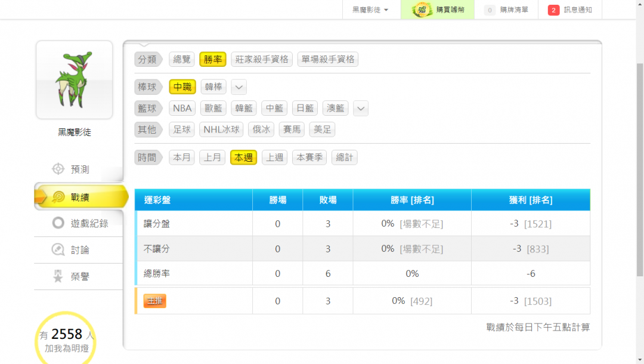Select the NBA basketball league
This screenshot has height=364, width=644.
(182, 108)
